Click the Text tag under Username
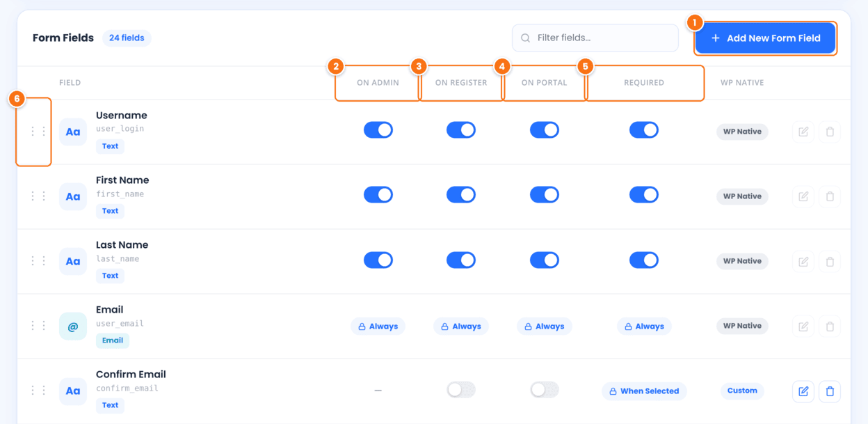This screenshot has width=868, height=424. coord(110,146)
